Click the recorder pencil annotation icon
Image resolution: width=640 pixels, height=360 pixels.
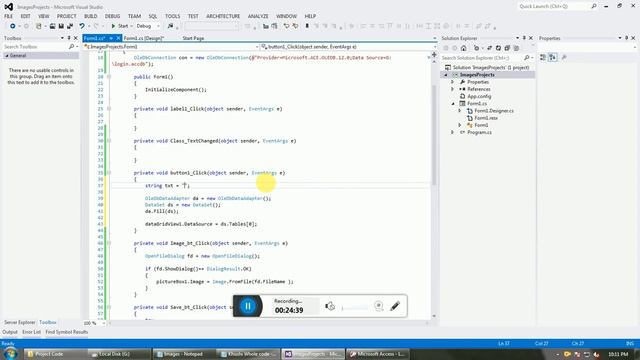coord(395,306)
